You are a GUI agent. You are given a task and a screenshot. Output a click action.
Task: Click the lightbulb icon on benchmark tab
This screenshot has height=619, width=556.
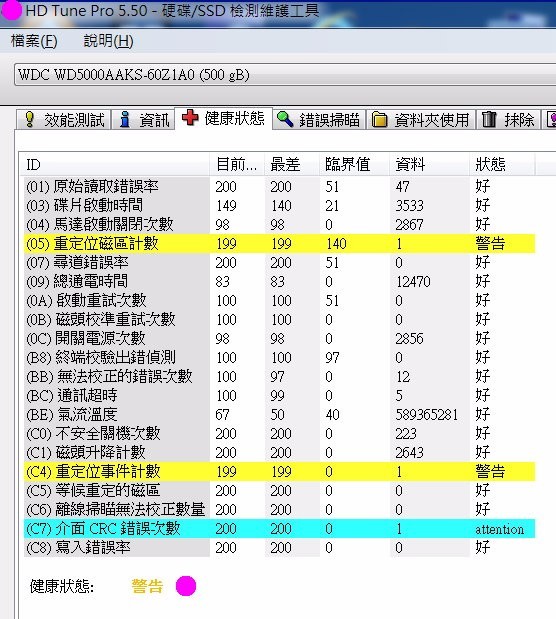pos(30,119)
